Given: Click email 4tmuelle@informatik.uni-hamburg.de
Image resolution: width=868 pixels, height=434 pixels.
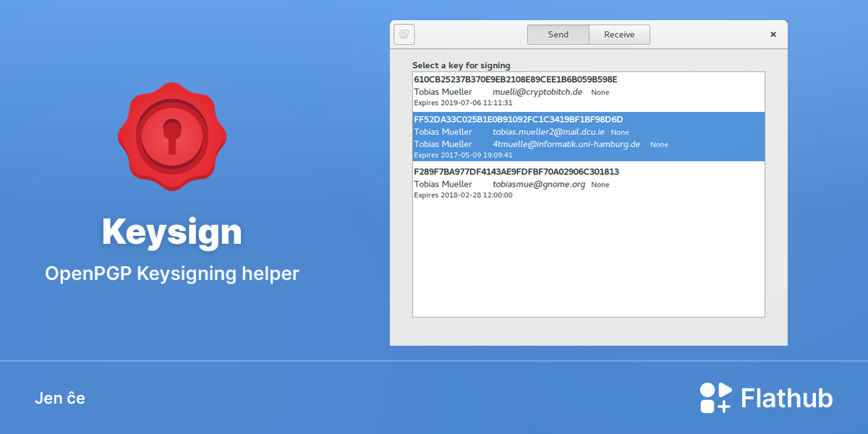Looking at the screenshot, I should coord(566,144).
